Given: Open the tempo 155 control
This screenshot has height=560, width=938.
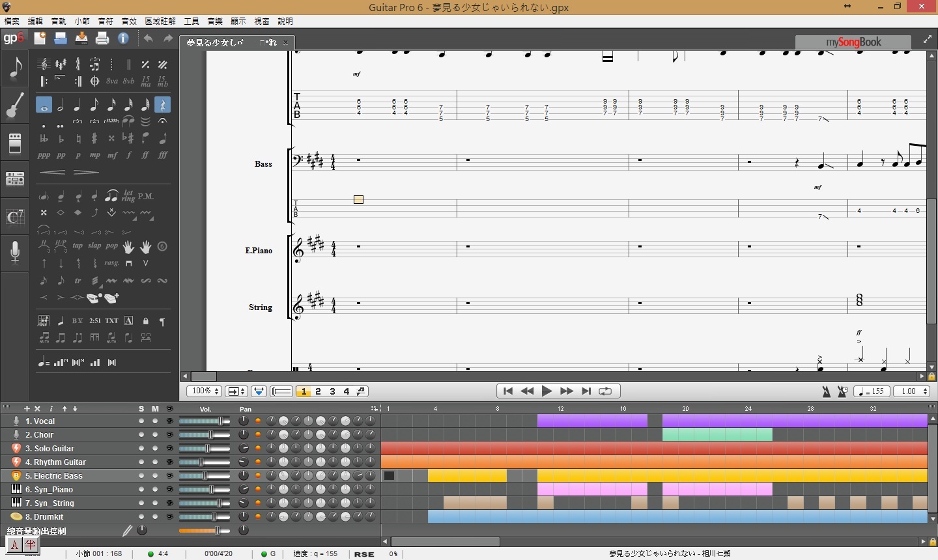Looking at the screenshot, I should click(x=872, y=391).
